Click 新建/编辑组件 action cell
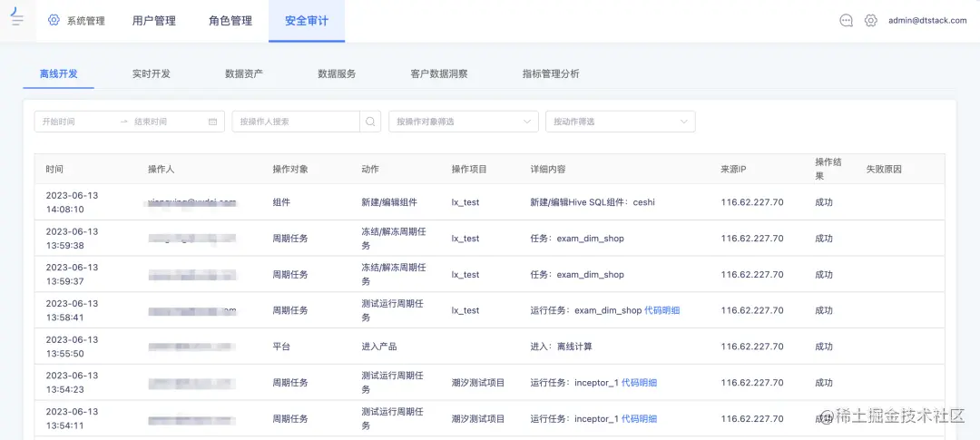The image size is (980, 440). tap(388, 202)
